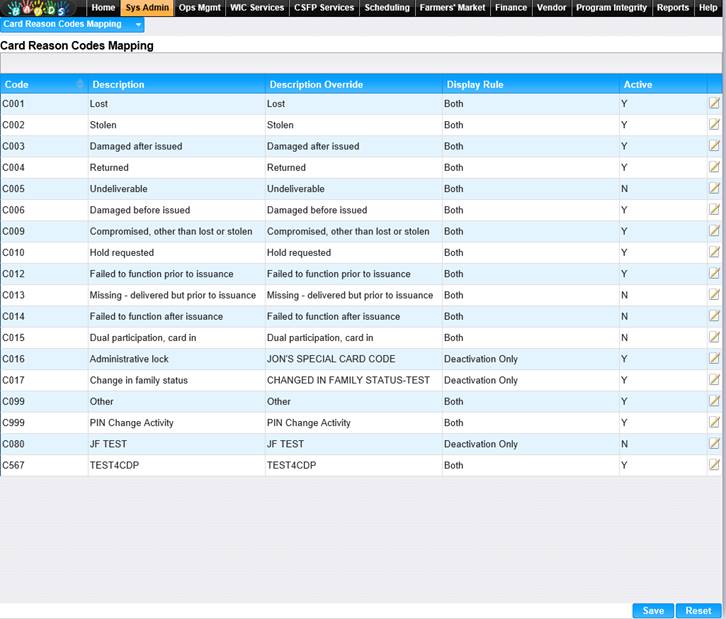Screen dimensions: 726x619
Task: Edit the C006 Damaged before issued row
Action: tap(714, 210)
